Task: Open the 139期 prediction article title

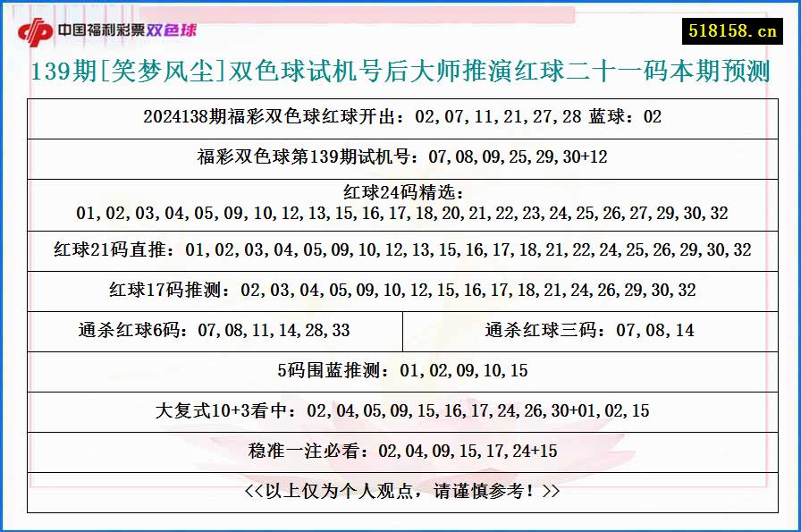Action: pyautogui.click(x=400, y=75)
